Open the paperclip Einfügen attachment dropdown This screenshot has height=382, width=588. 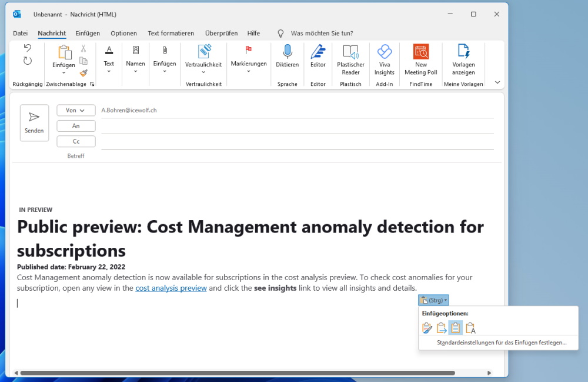(165, 59)
